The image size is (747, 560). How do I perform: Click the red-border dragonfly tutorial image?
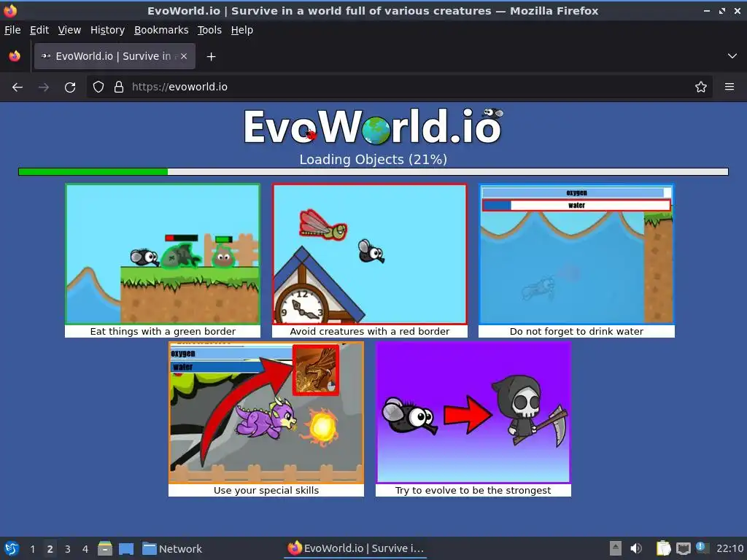point(370,254)
